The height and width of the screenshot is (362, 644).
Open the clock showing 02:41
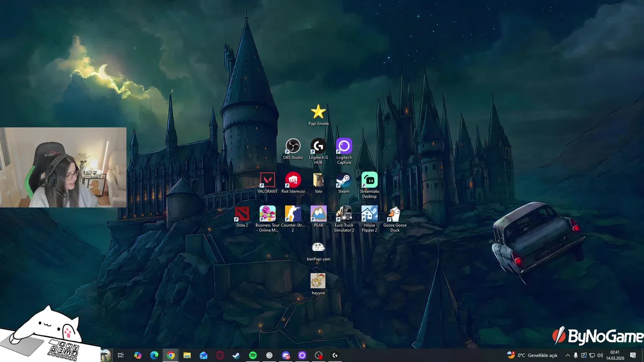[615, 355]
